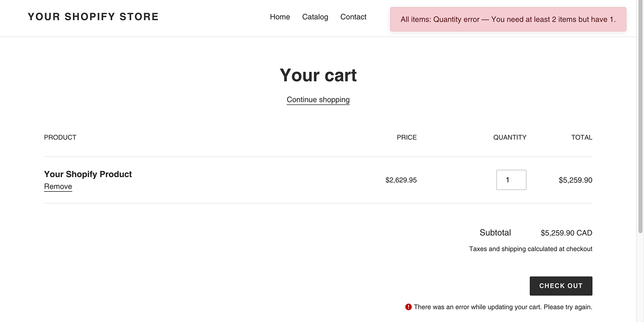
Task: Click the Taxes and shipping note
Action: point(530,249)
